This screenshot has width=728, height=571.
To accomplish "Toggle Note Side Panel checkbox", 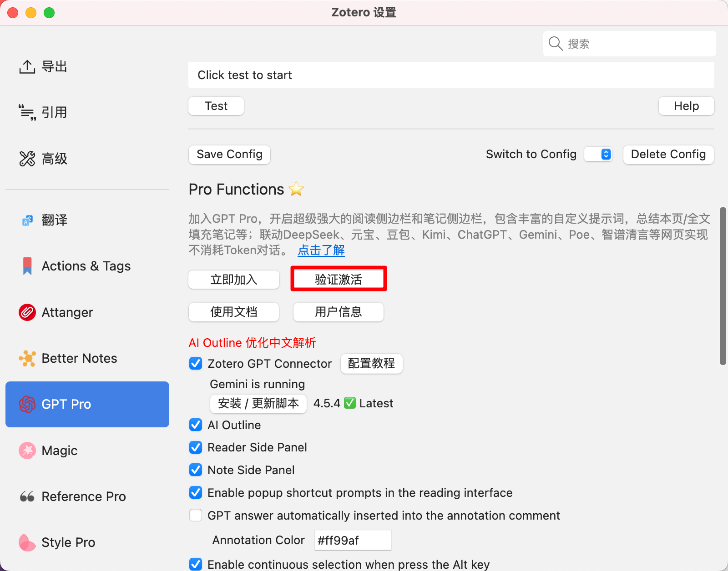I will pyautogui.click(x=196, y=470).
